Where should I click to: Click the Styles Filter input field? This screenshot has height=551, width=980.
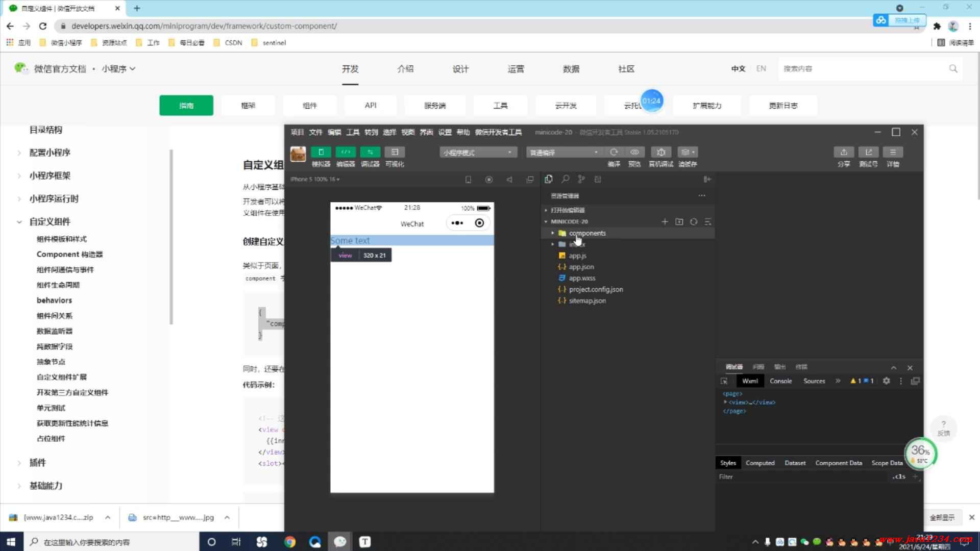point(801,477)
